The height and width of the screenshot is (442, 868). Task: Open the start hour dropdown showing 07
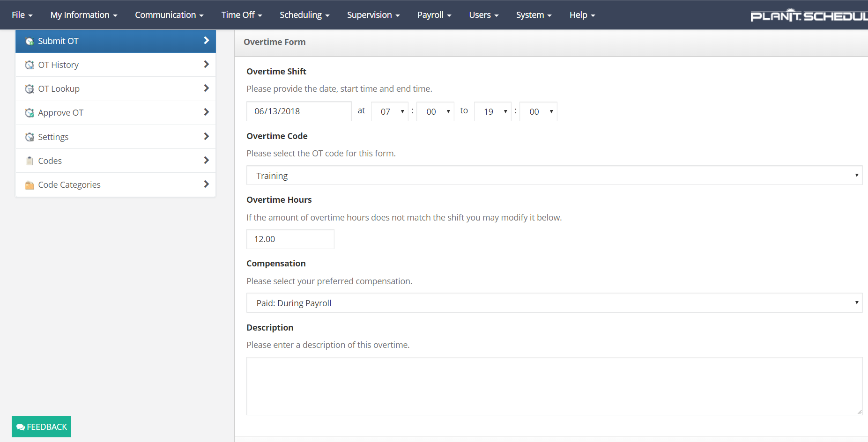pos(390,111)
